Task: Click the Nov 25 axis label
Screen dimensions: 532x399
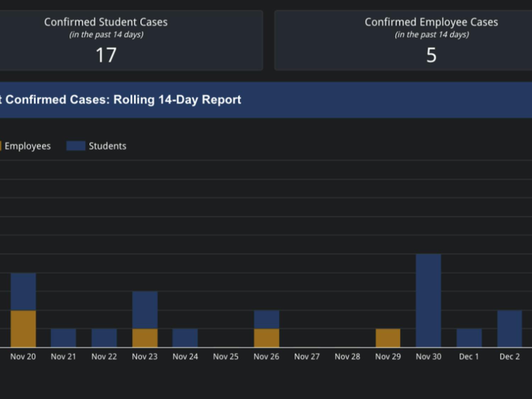Action: 226,356
